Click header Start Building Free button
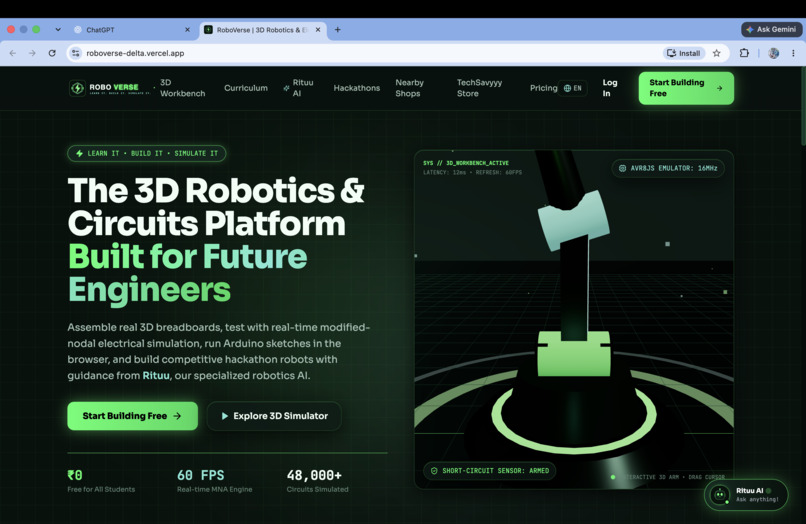806x524 pixels. (x=686, y=88)
